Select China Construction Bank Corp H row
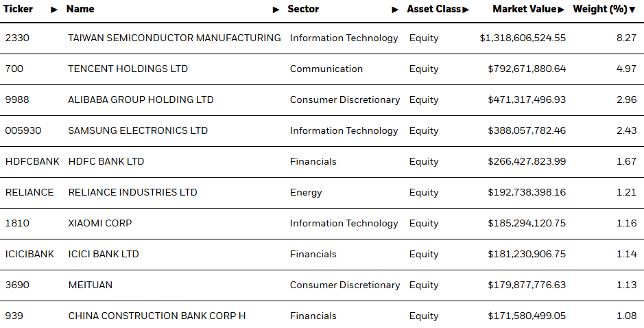Image resolution: width=644 pixels, height=328 pixels. [x=322, y=315]
